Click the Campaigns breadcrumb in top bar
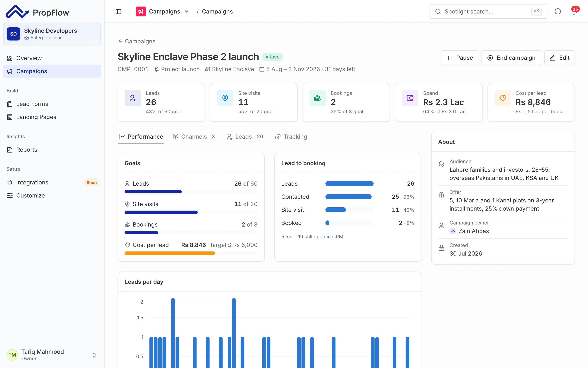This screenshot has width=588, height=368. [x=217, y=11]
